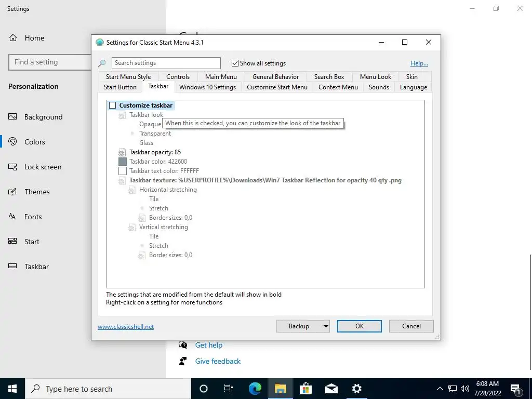
Task: Open the Start button on Windows taskbar
Action: point(12,389)
